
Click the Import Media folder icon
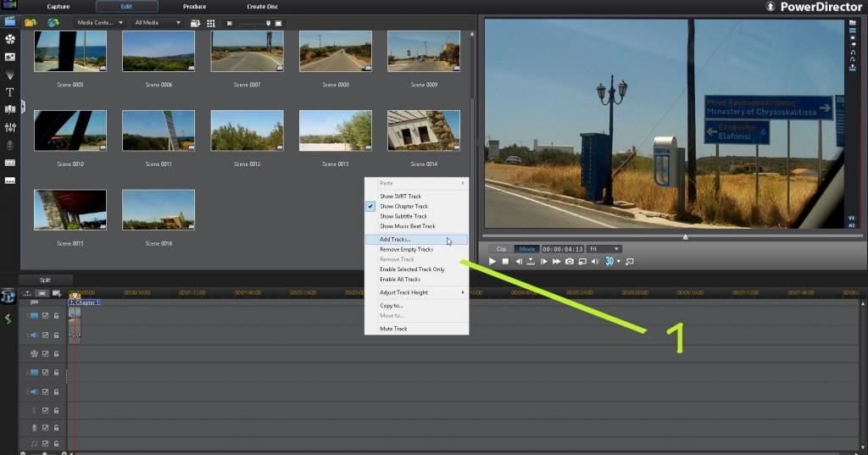[31, 23]
